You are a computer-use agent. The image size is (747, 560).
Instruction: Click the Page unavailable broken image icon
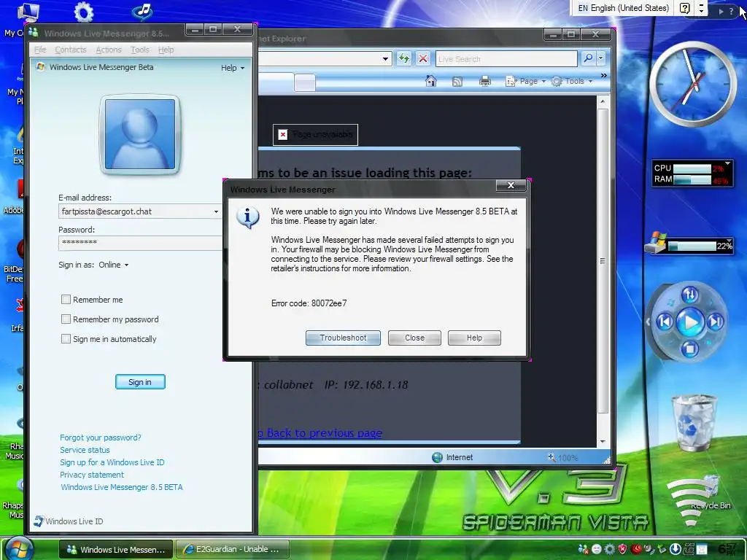pos(283,134)
